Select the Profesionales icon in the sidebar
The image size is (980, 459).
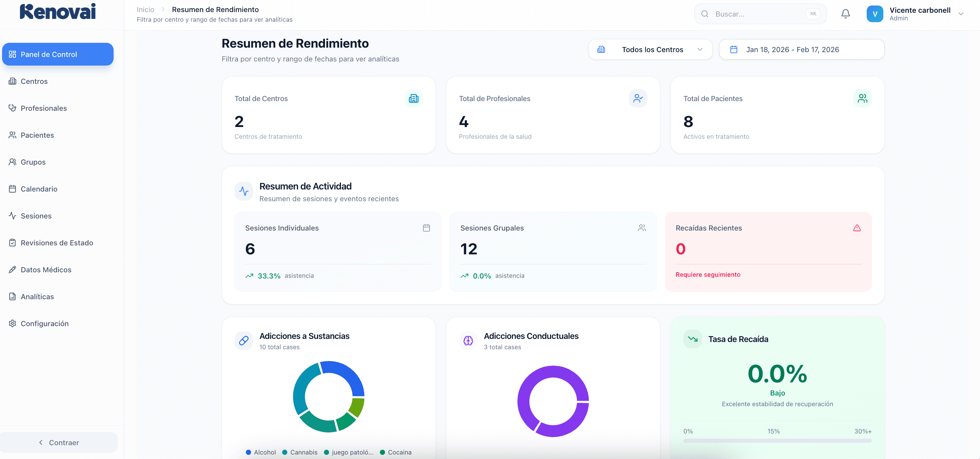click(12, 108)
